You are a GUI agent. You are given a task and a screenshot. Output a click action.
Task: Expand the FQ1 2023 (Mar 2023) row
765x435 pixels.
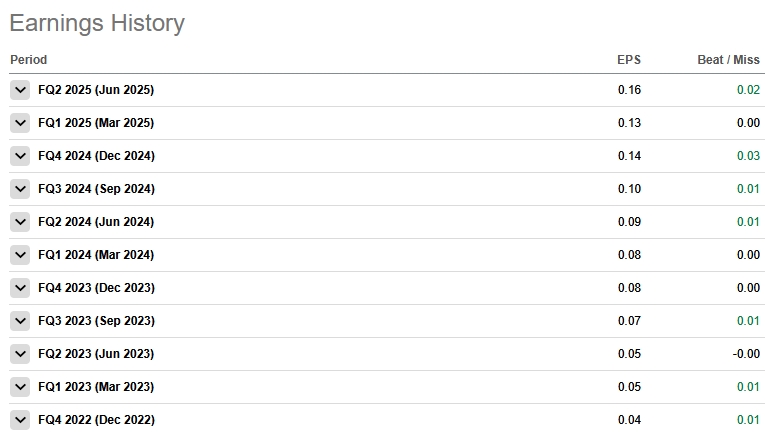[20, 387]
